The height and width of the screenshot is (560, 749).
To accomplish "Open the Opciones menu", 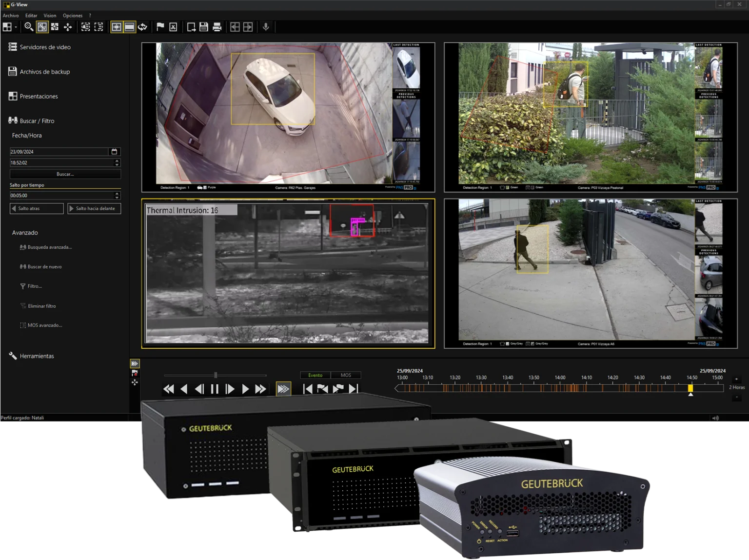I will click(73, 16).
